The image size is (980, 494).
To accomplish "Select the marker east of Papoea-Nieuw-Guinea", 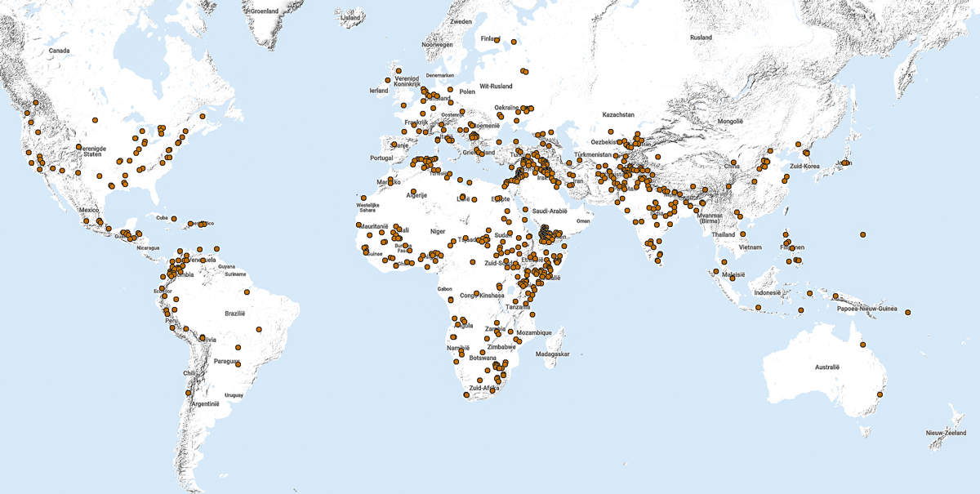I will [x=906, y=313].
